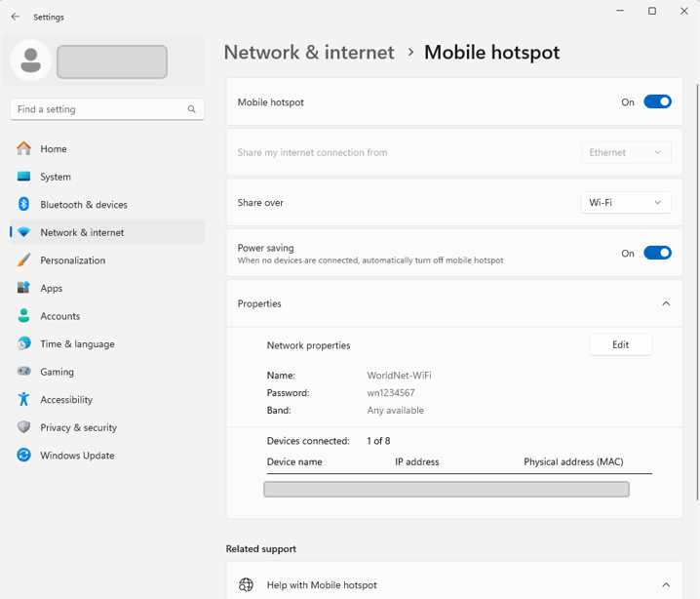Open the Share over Wi-Fi dropdown

626,203
